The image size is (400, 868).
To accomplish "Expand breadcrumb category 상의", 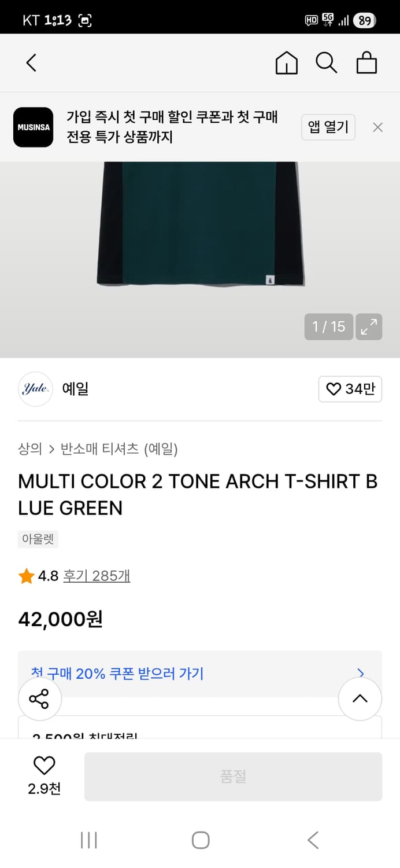I will (x=30, y=449).
